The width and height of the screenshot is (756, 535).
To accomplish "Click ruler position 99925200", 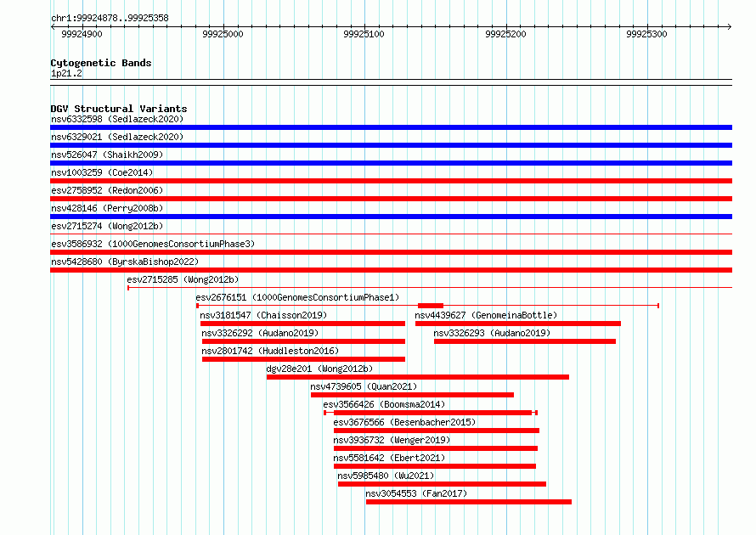I will pos(505,34).
